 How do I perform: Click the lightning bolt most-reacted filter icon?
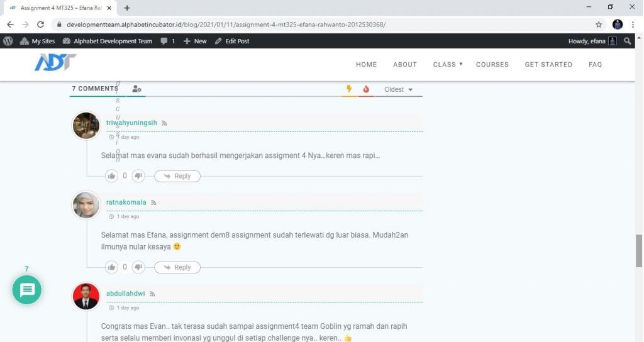pos(349,89)
